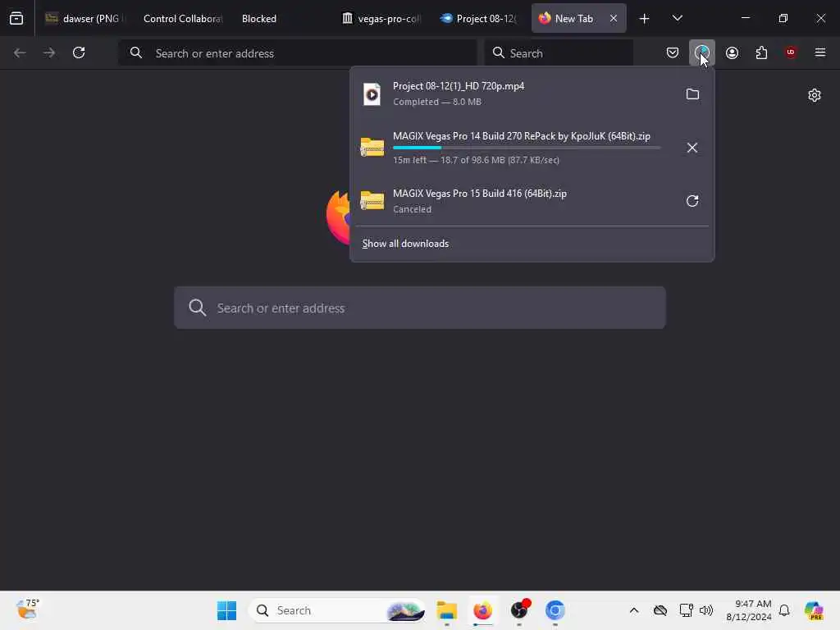The height and width of the screenshot is (630, 840).
Task: Open the cloud sync tray icon
Action: [660, 610]
